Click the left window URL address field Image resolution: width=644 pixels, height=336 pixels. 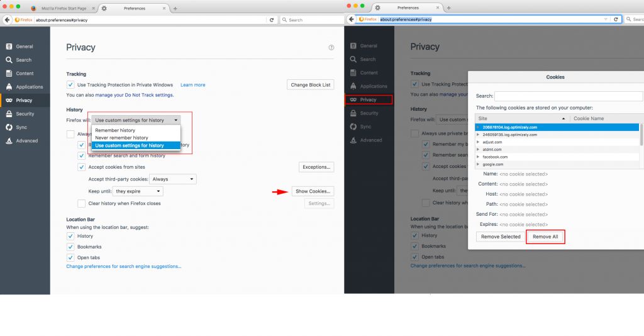pos(150,20)
